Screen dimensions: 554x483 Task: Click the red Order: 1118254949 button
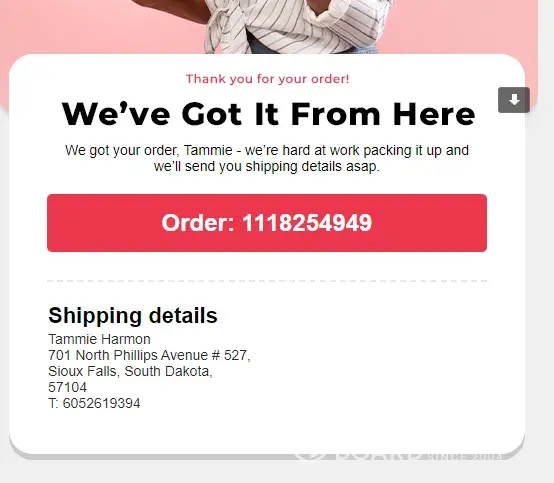(x=267, y=223)
